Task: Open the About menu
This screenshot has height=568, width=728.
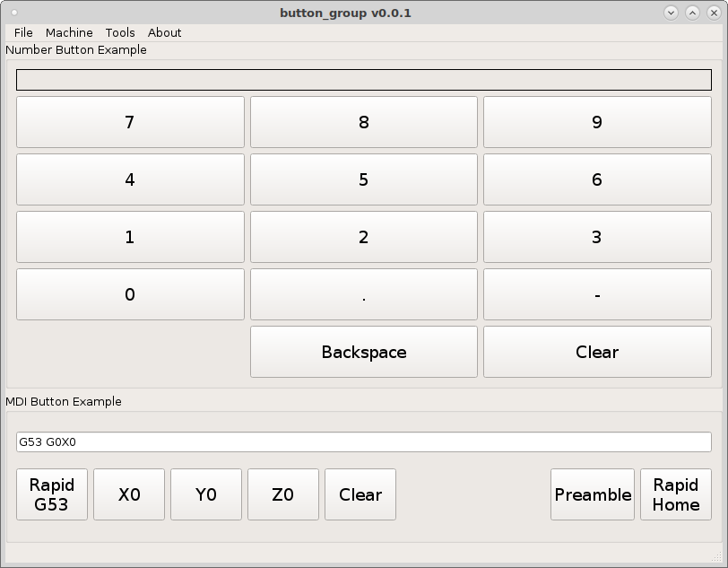Action: (164, 32)
